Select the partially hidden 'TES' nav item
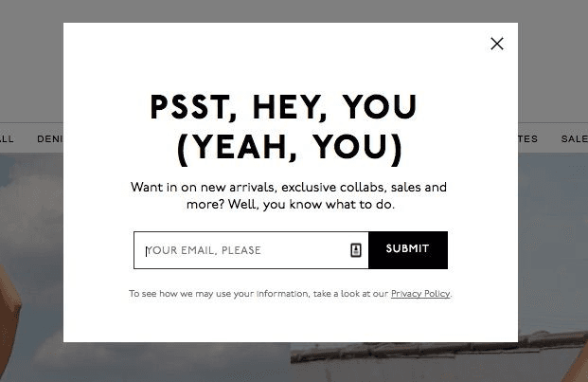The height and width of the screenshot is (382, 588). coord(528,138)
